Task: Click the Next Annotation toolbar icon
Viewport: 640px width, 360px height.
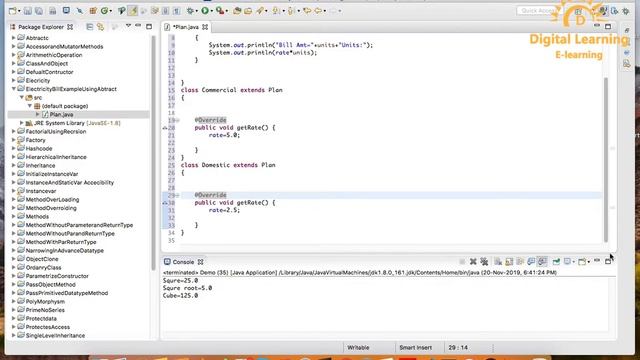Action: pos(276,11)
